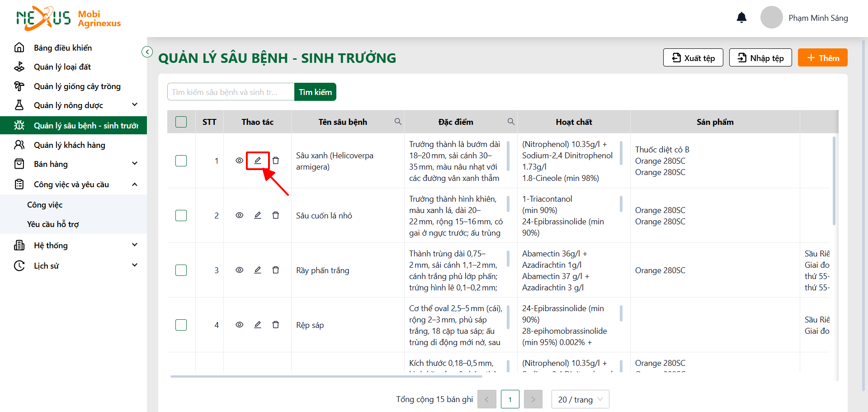Click the green Tìm kiếm button

click(x=315, y=92)
